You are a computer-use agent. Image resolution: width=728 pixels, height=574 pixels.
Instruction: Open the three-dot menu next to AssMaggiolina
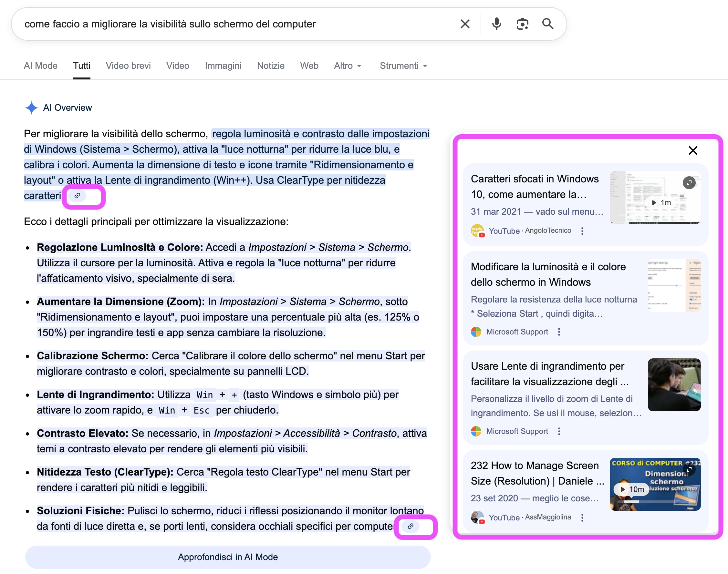(x=582, y=518)
